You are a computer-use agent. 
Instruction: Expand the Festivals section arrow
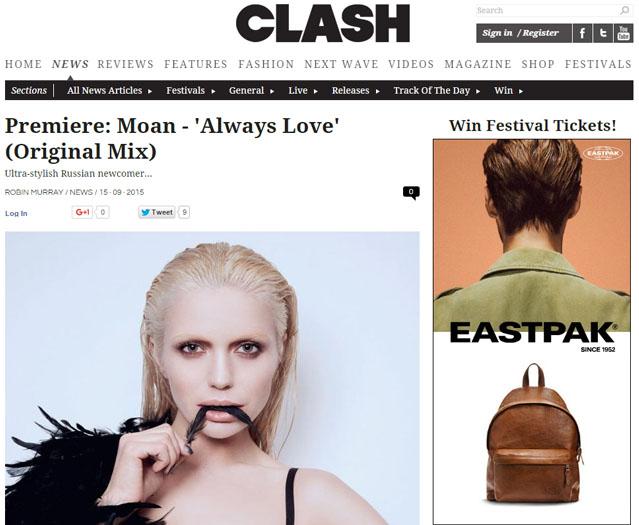pos(213,91)
